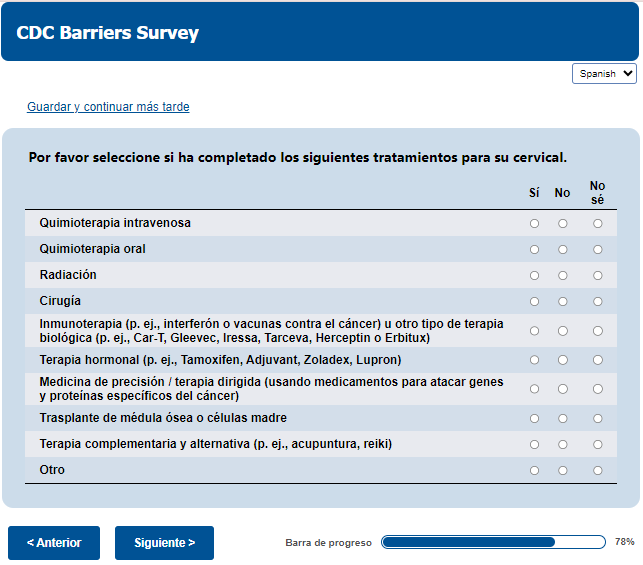Choose Sí for Cirugía

(534, 301)
